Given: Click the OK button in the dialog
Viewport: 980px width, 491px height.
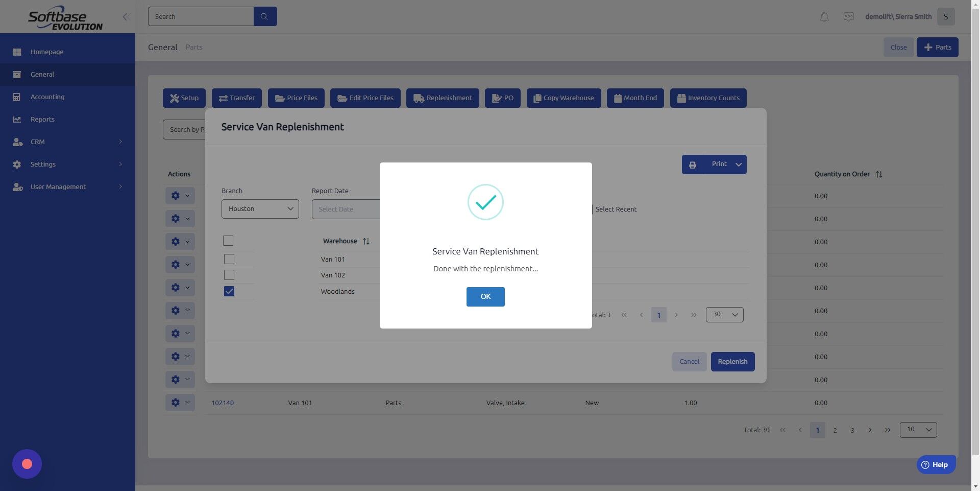Looking at the screenshot, I should point(485,296).
